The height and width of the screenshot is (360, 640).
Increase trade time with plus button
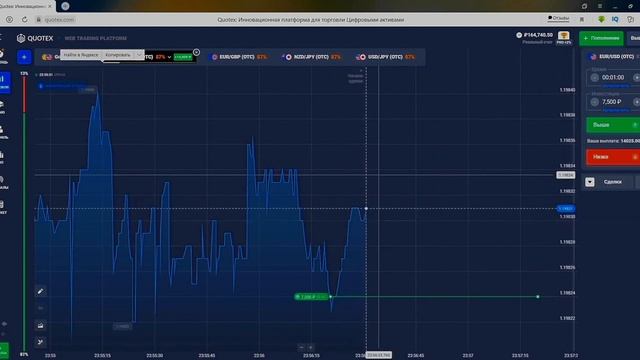click(636, 78)
